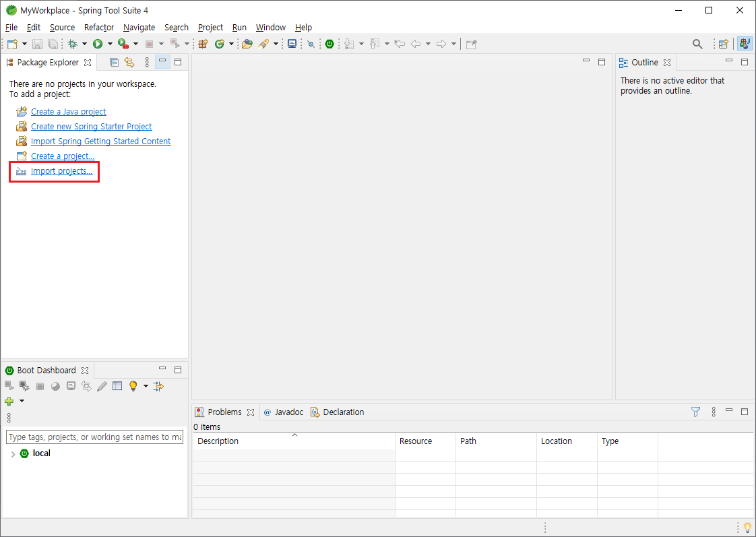Minimize the Package Explorer panel
The height and width of the screenshot is (537, 756).
point(162,61)
